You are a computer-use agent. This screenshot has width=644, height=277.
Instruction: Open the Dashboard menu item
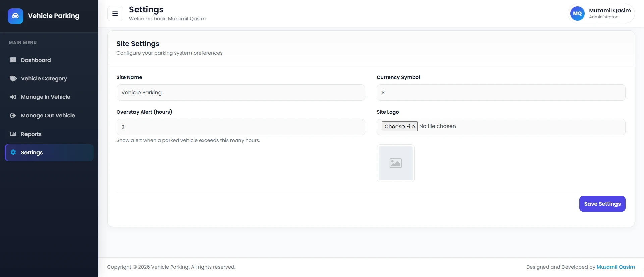tap(49, 60)
